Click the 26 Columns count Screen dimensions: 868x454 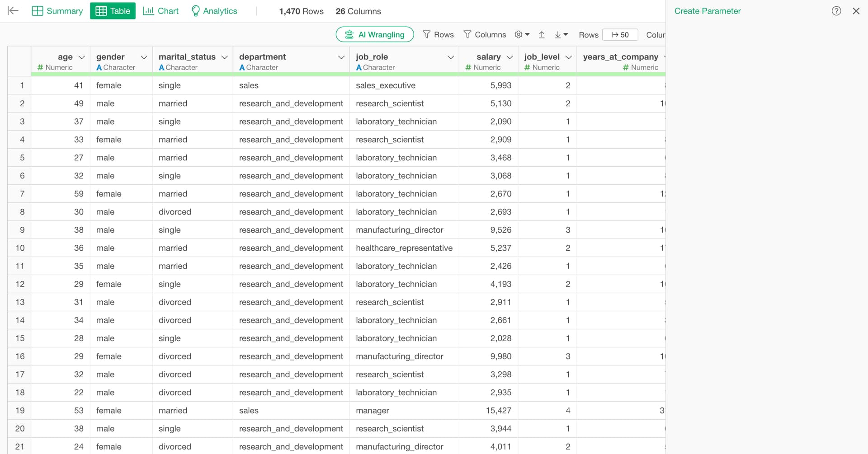coord(358,11)
